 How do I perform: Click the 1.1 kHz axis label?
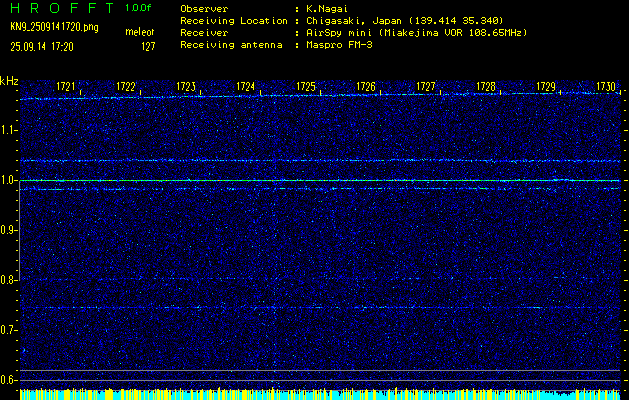(x=7, y=130)
